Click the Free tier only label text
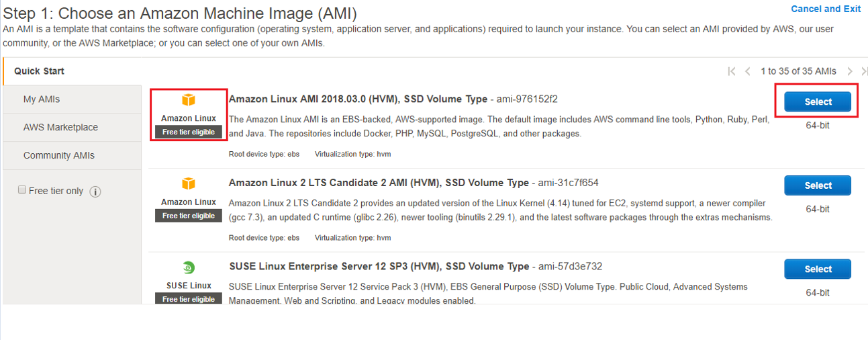 click(x=56, y=191)
